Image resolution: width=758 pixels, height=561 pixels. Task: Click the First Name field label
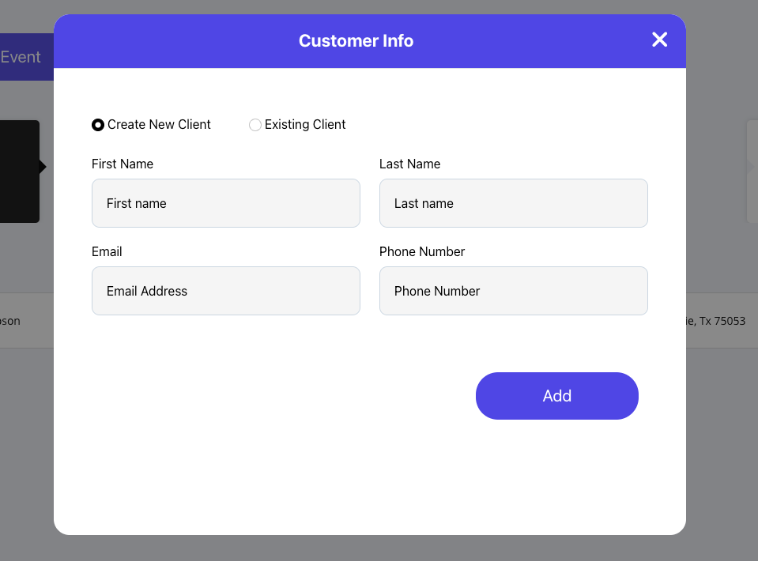122,164
